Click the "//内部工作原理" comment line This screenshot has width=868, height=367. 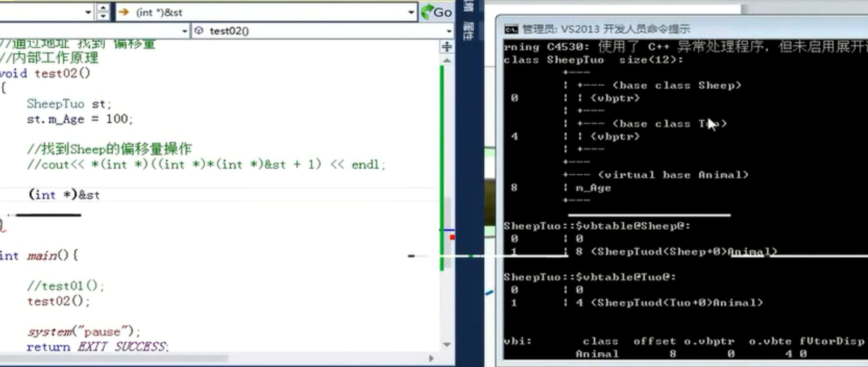point(49,57)
